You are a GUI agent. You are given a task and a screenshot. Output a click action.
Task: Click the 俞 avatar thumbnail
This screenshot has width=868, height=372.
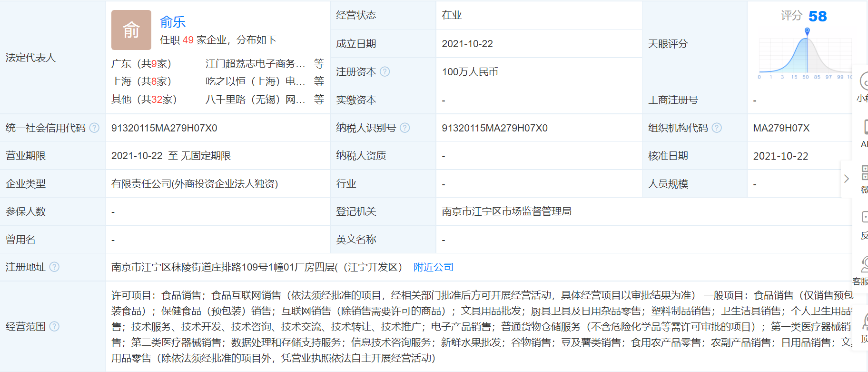[131, 30]
